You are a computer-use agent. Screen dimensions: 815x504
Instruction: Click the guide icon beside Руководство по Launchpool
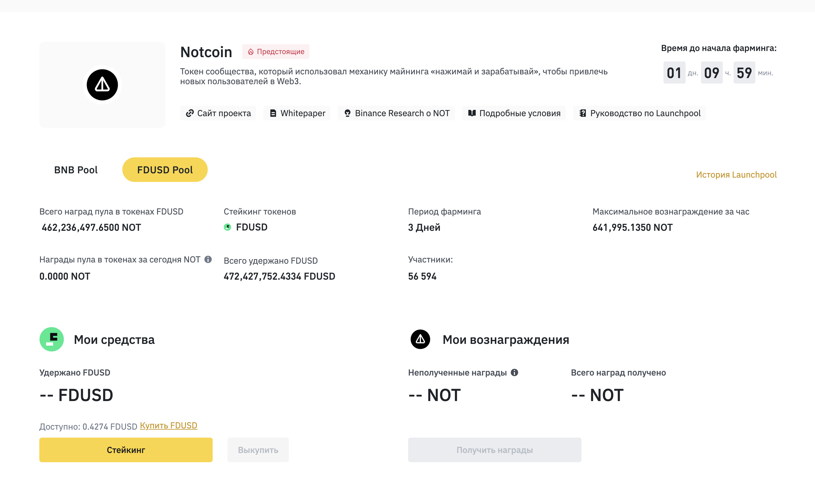tap(582, 113)
